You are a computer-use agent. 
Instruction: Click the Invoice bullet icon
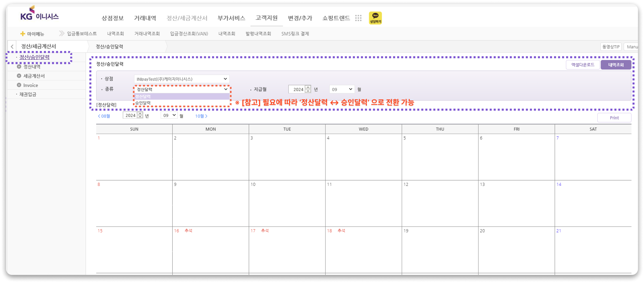point(19,85)
